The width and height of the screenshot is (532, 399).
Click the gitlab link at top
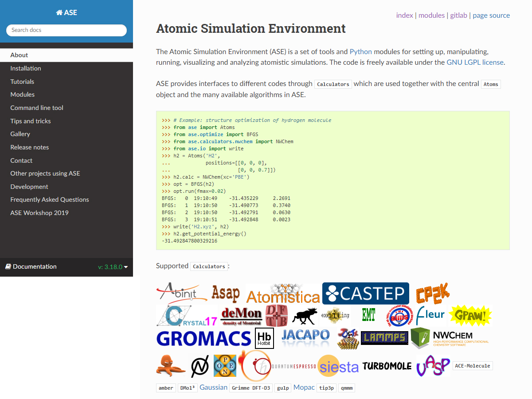click(x=458, y=15)
